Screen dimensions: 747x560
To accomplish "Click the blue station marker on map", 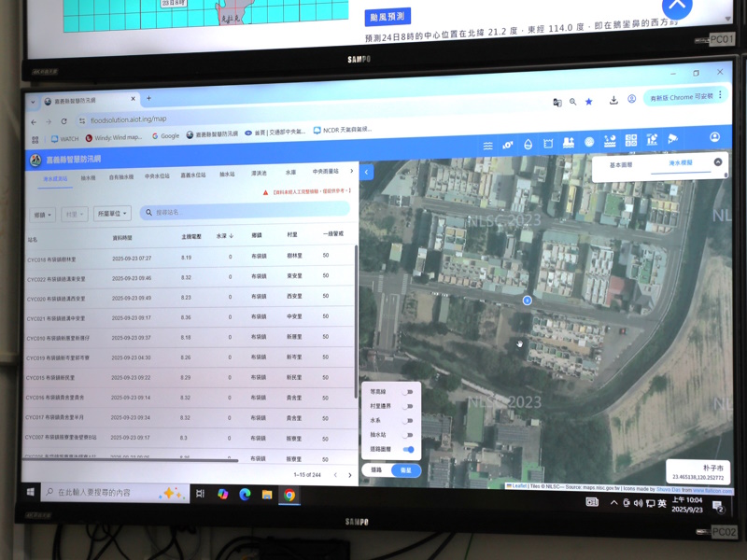I will [x=527, y=301].
